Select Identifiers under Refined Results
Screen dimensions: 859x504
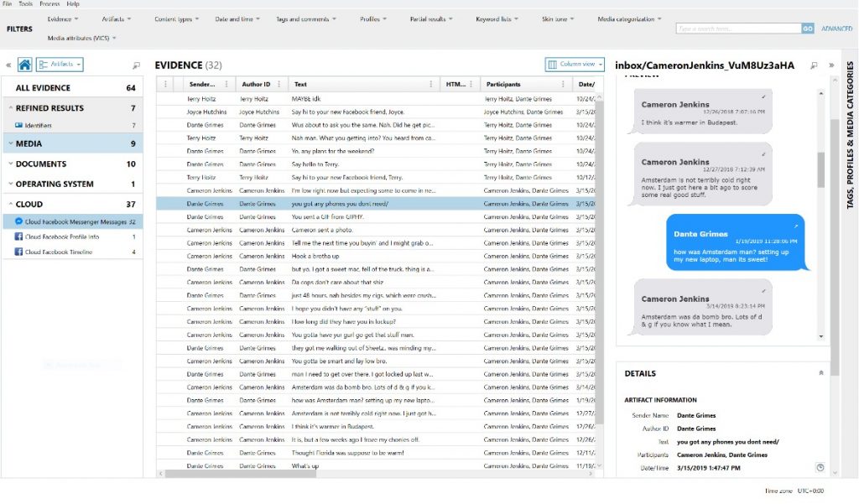coord(73,126)
